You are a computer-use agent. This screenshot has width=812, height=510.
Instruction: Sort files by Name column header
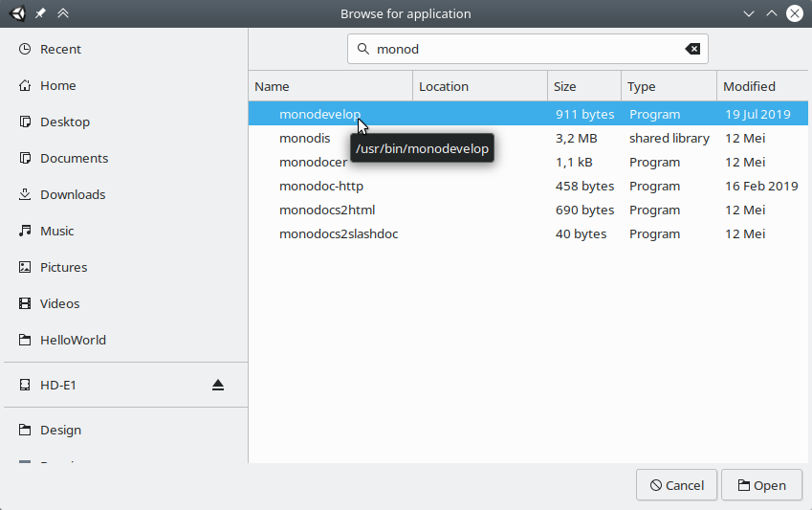coord(330,86)
